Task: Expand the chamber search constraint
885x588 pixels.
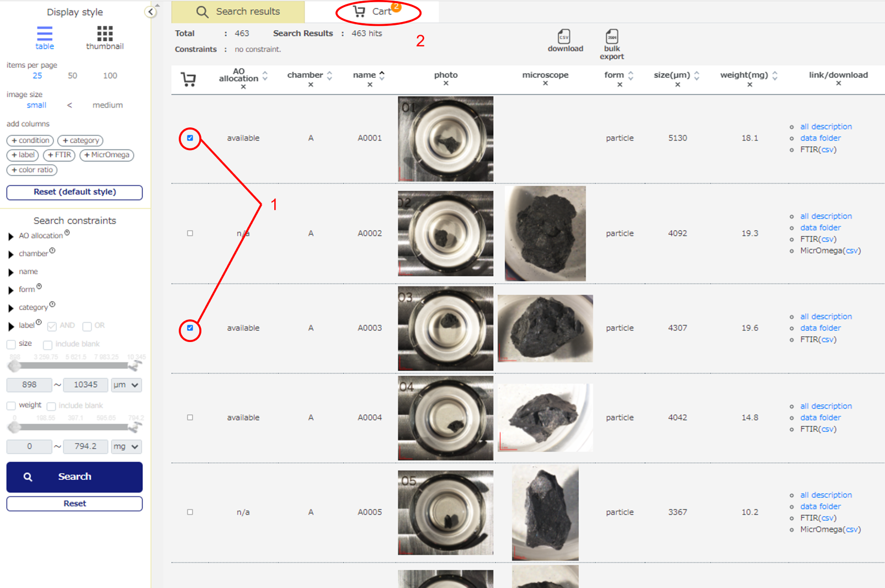Action: coord(10,254)
